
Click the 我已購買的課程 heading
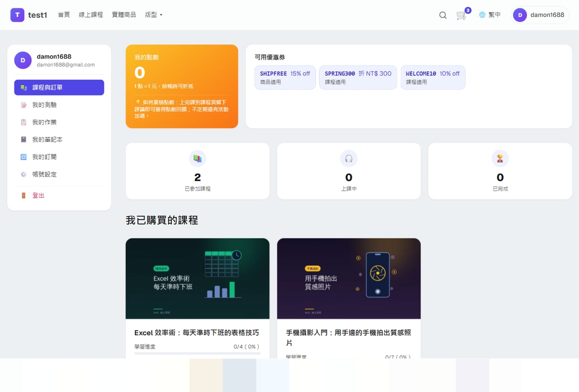[x=162, y=220]
